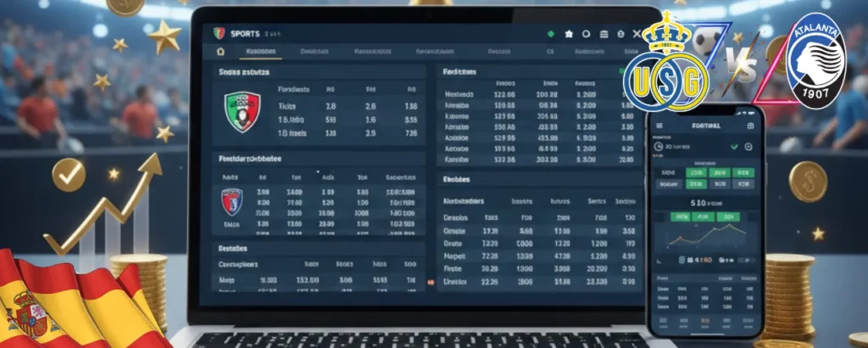Click the green dot icon in laptop header
868x348 pixels.
click(x=550, y=34)
